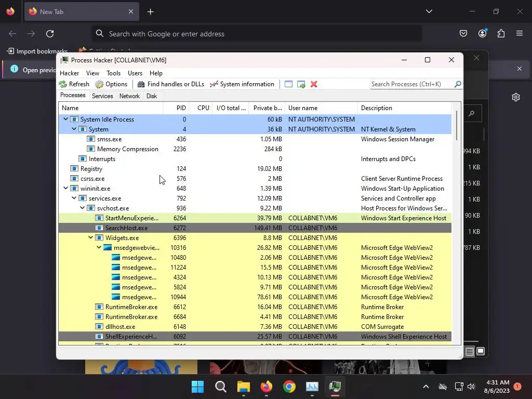Select the SearchHost.exe row
532x399 pixels.
[x=255, y=228]
